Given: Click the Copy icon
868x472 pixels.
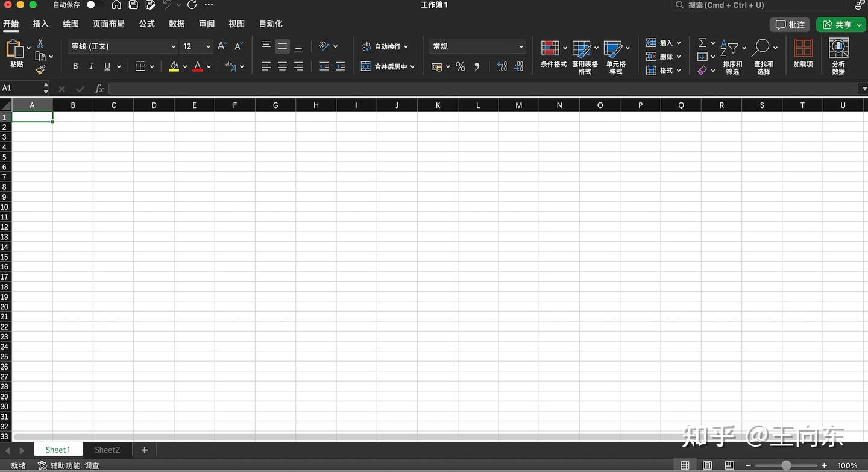Looking at the screenshot, I should click(40, 57).
